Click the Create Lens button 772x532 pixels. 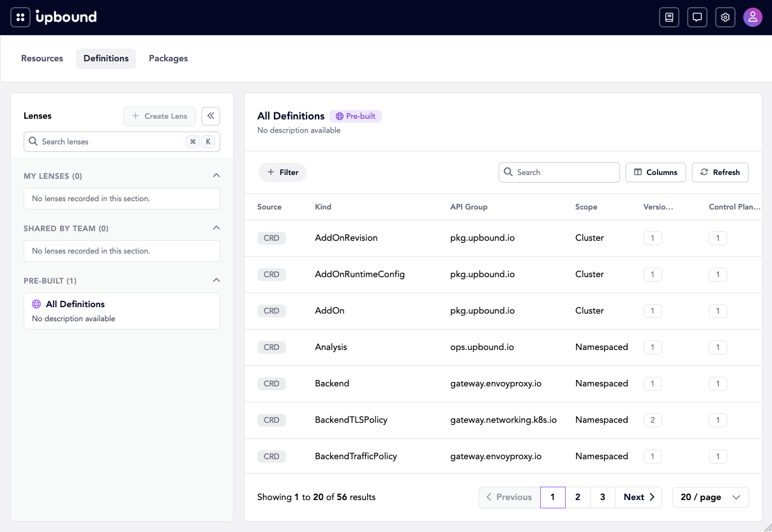(x=160, y=116)
